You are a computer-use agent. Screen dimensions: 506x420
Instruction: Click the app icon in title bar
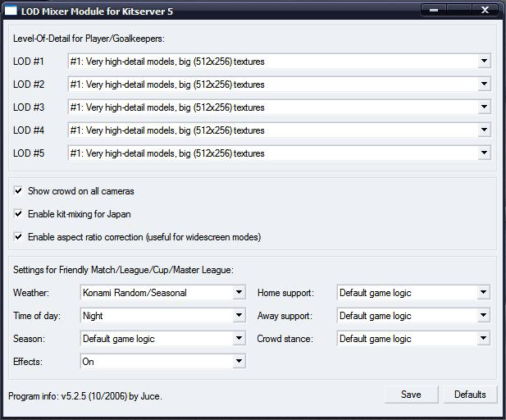[x=11, y=11]
